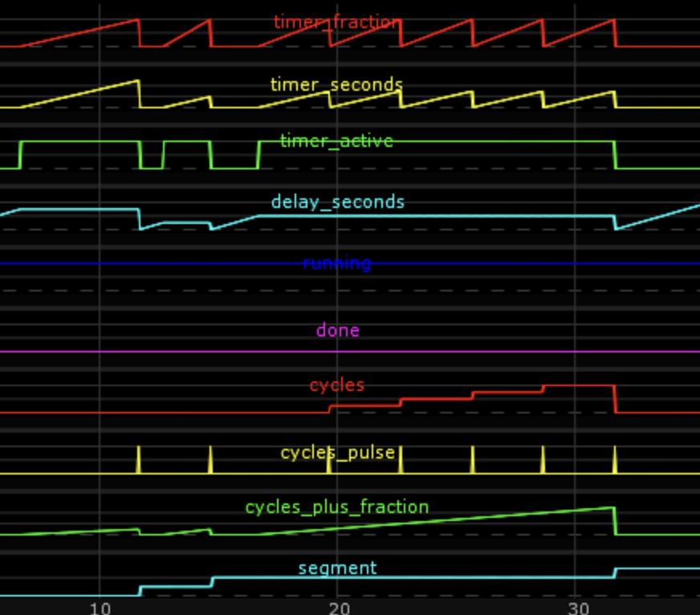Select the done signal label
This screenshot has height=615, width=700.
coord(337,329)
